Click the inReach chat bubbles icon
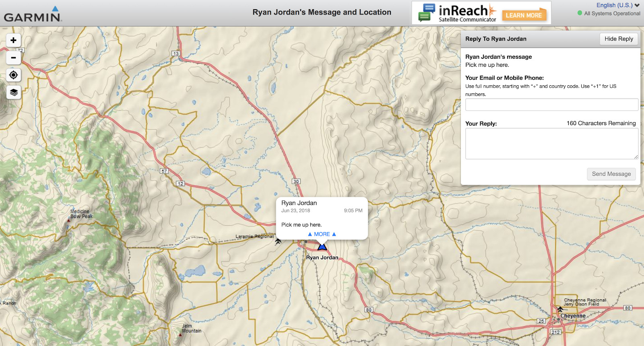Screen dimensions: 644x346 pos(427,12)
